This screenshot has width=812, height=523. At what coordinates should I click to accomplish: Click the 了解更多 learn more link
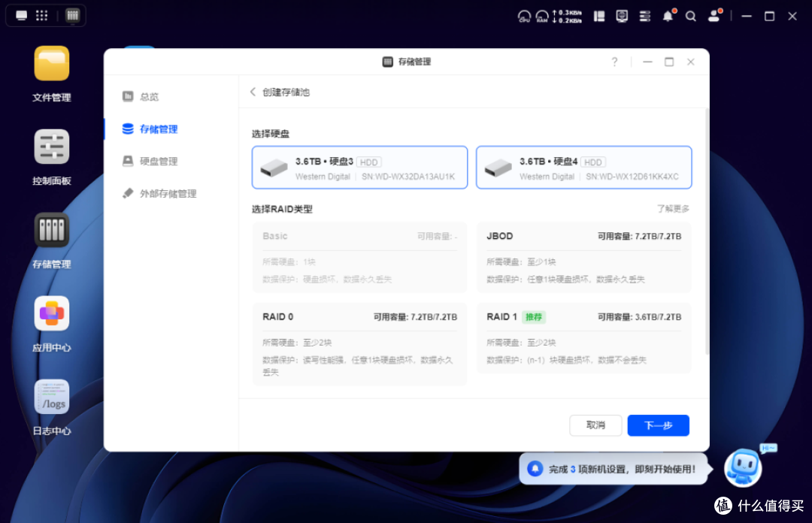pos(673,209)
